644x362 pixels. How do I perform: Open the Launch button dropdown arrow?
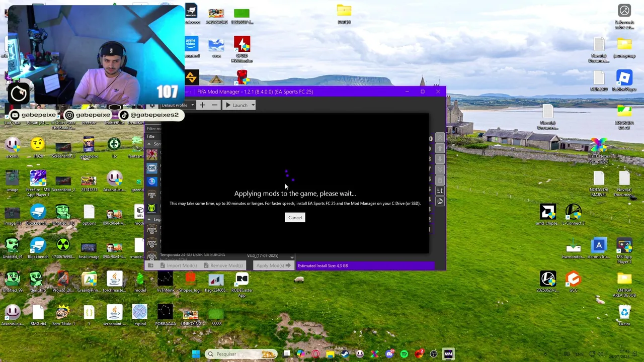(x=253, y=105)
